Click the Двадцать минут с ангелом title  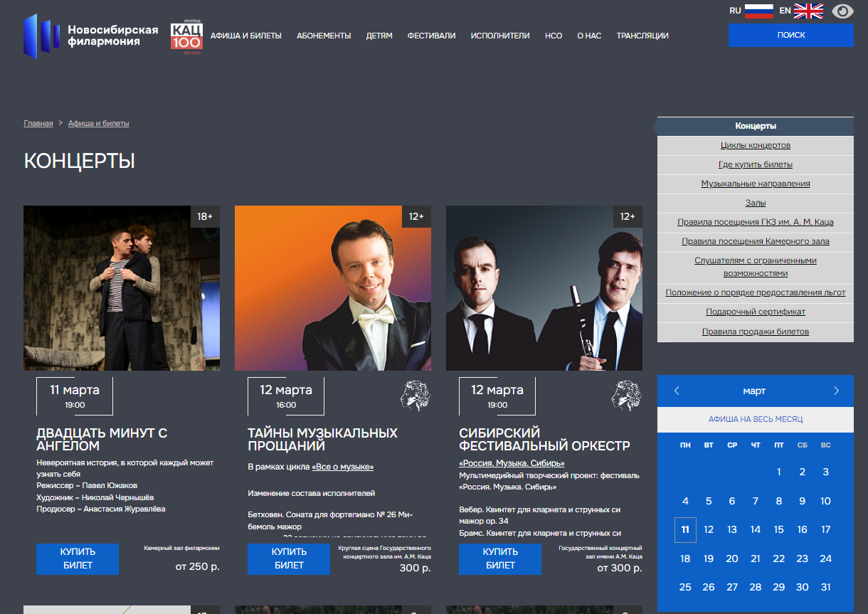(102, 439)
